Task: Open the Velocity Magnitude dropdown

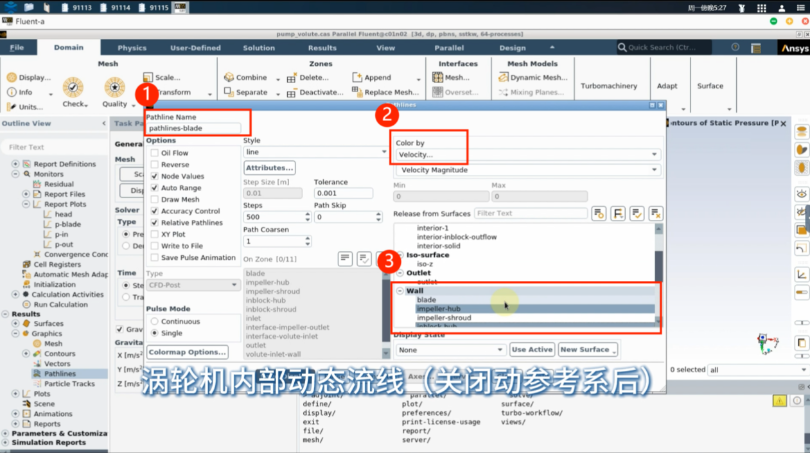Action: tap(527, 170)
